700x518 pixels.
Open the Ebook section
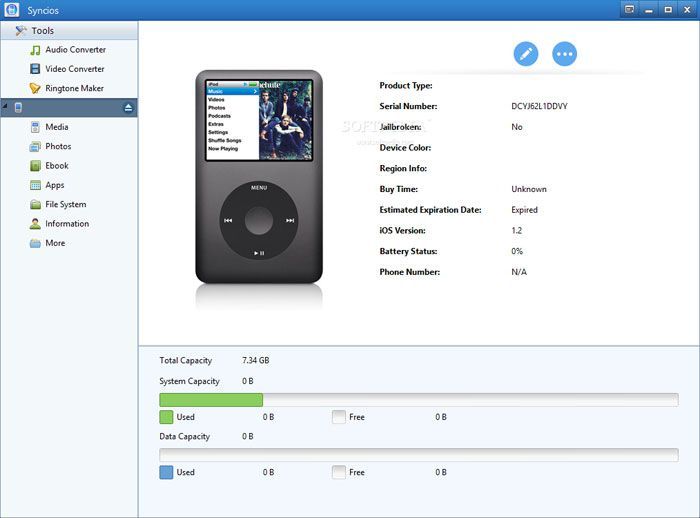(x=49, y=166)
